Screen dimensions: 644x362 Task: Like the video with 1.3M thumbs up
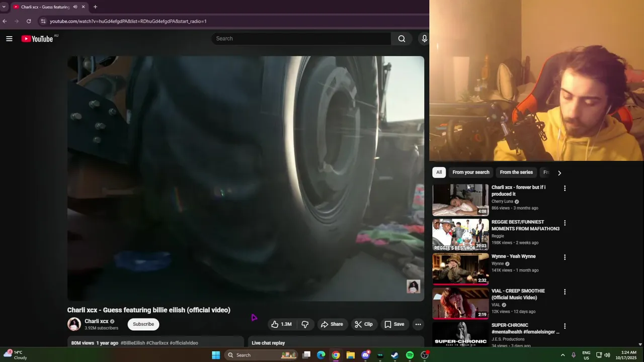(x=281, y=324)
